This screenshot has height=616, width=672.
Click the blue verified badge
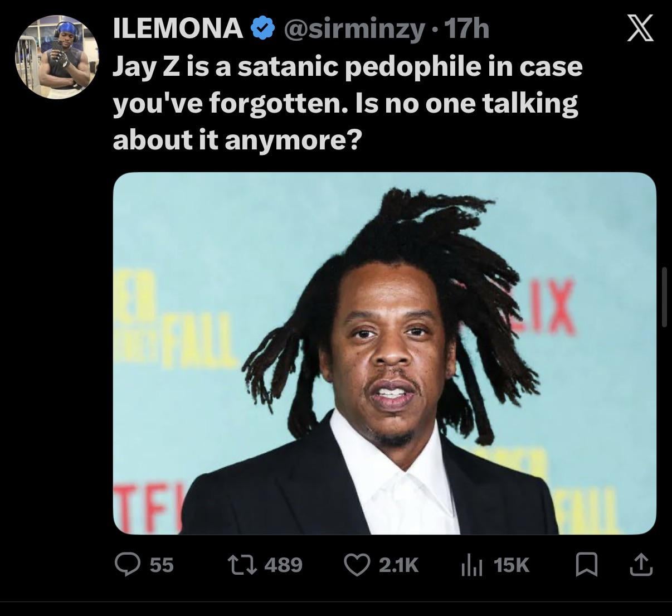pyautogui.click(x=262, y=29)
